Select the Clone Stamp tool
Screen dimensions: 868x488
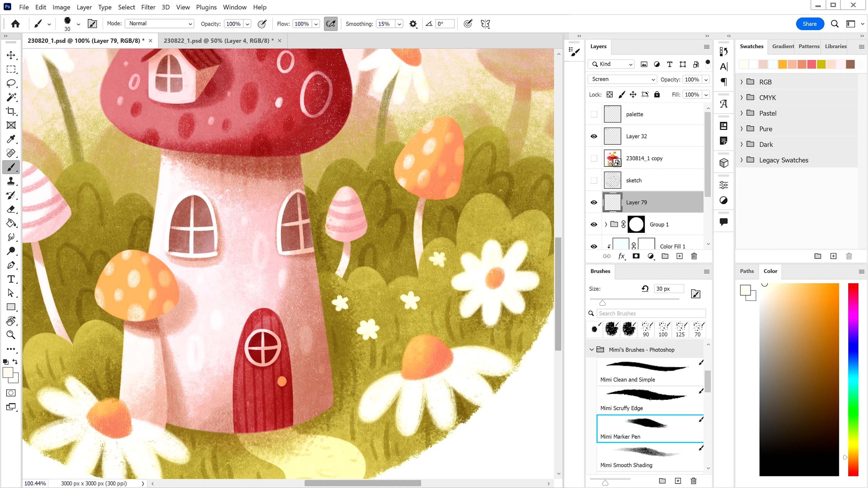(x=11, y=181)
